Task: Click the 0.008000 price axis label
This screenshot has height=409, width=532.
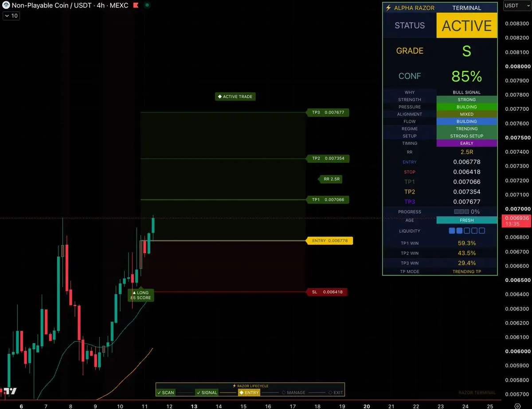Action: pos(517,66)
